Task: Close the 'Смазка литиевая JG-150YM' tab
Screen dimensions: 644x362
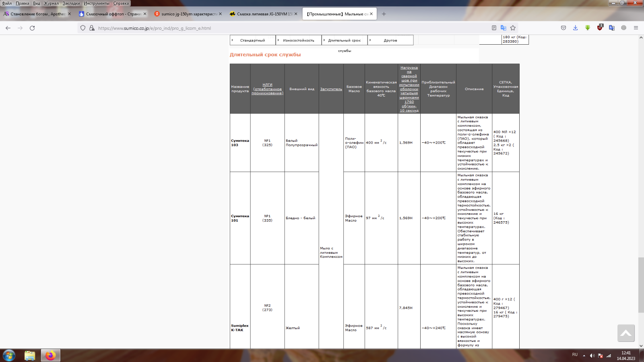Action: (x=296, y=14)
